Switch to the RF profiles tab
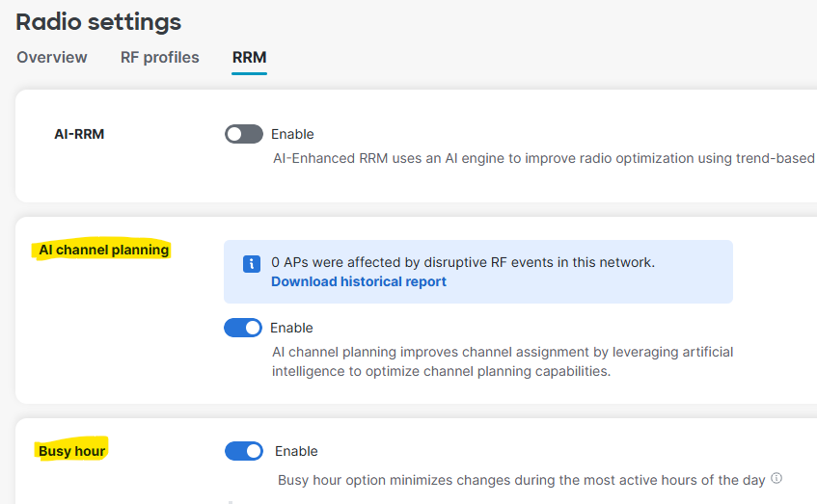This screenshot has height=504, width=817. [x=159, y=58]
